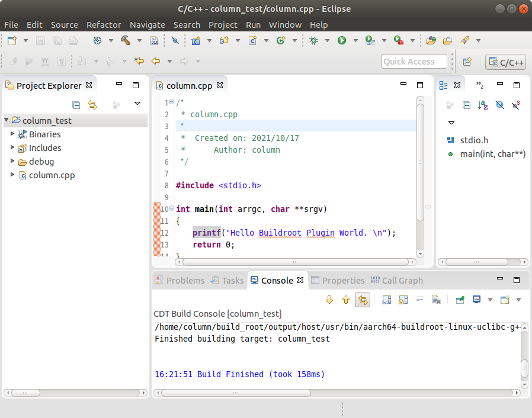Switch to the Problems tab
532x418 pixels.
pos(180,281)
